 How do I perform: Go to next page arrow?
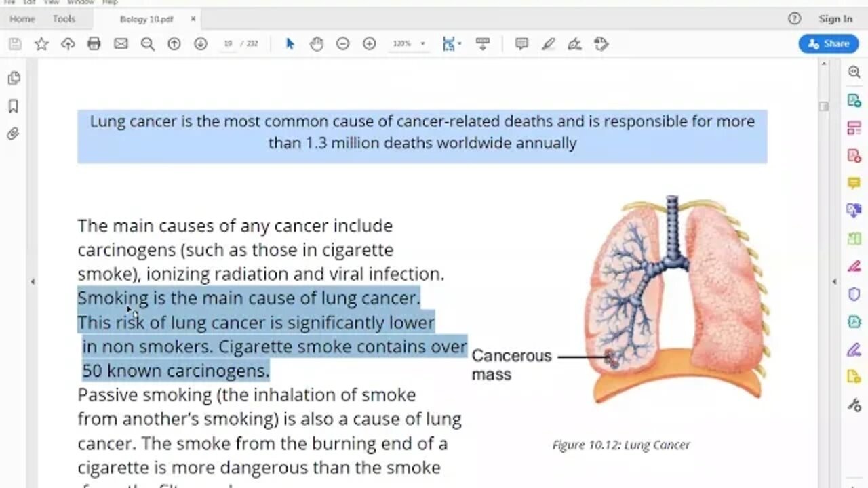click(x=201, y=44)
